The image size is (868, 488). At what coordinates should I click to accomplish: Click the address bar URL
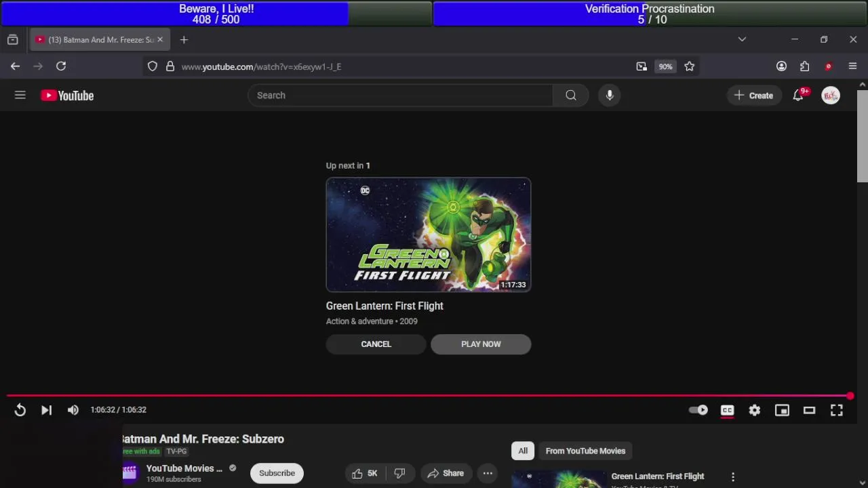[x=261, y=66]
